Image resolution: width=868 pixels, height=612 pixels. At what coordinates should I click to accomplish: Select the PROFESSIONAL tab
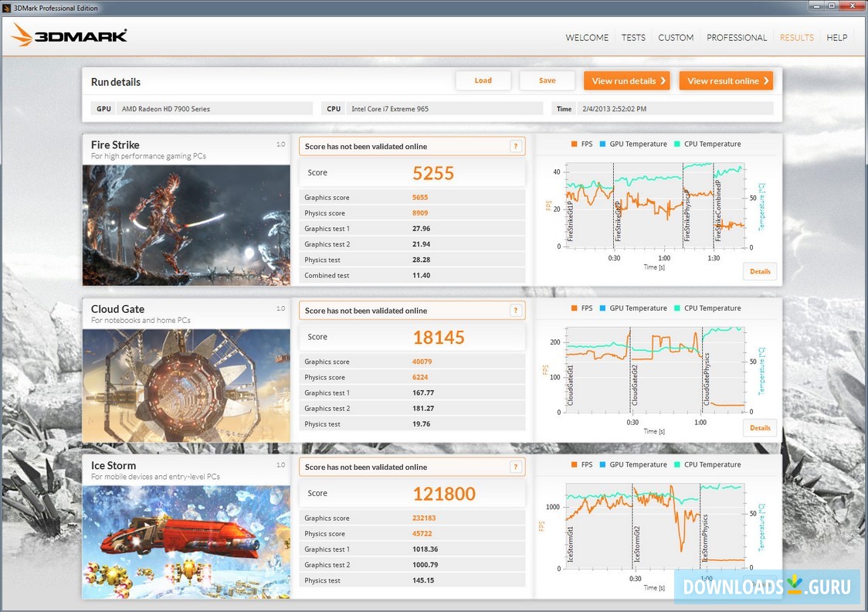pyautogui.click(x=737, y=37)
